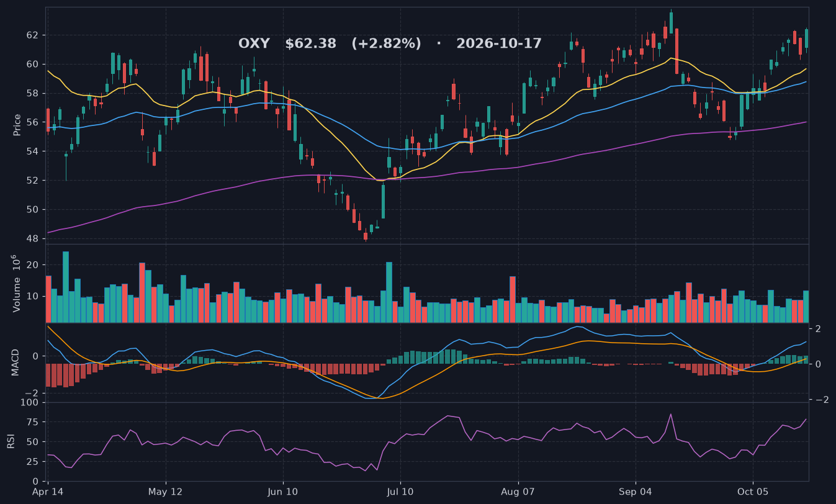Select the 56 tick on the Price axis
836x504 pixels.
[x=33, y=122]
